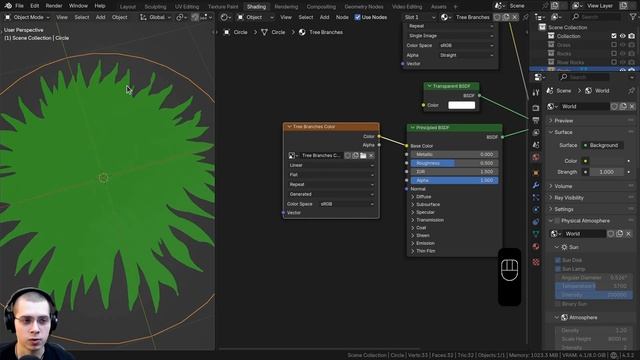640x360 pixels.
Task: Switch to the Geometry Nodes workspace tab
Action: (x=364, y=7)
